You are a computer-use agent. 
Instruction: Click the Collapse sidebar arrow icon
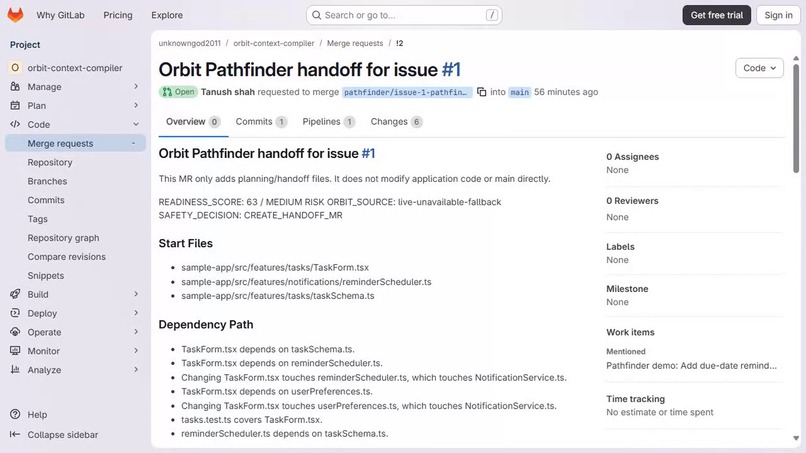[x=15, y=434]
